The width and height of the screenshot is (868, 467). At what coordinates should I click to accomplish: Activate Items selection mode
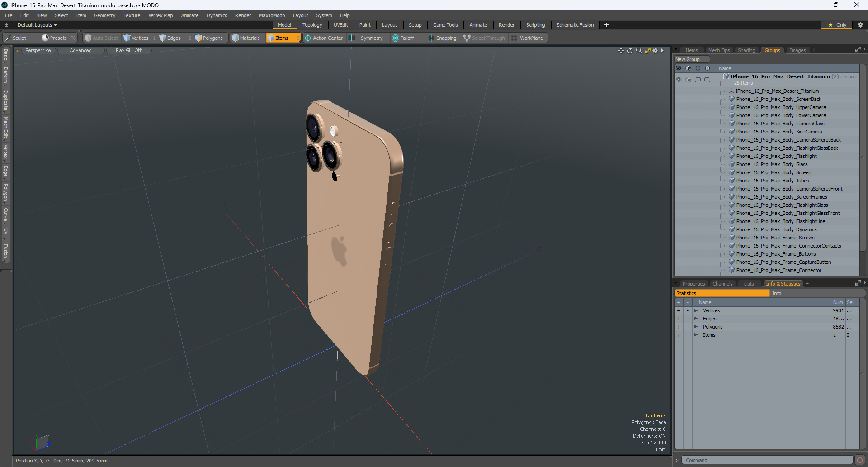click(x=283, y=38)
